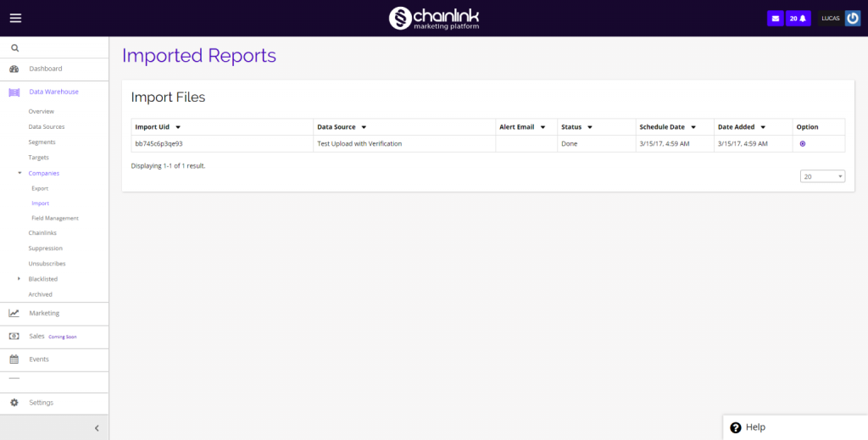Select Blacklisted in the sidebar

pos(43,279)
